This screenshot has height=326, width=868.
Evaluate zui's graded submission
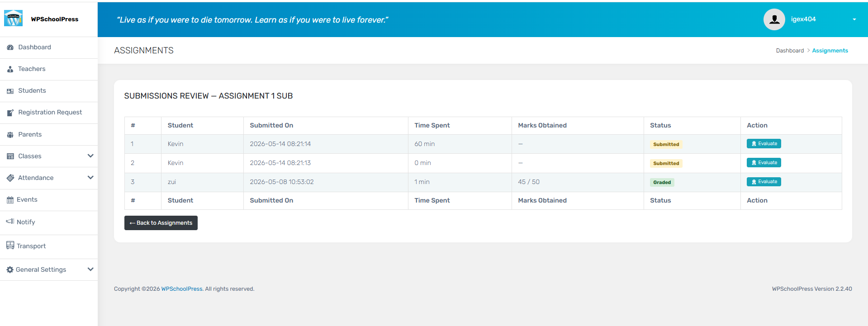[764, 182]
